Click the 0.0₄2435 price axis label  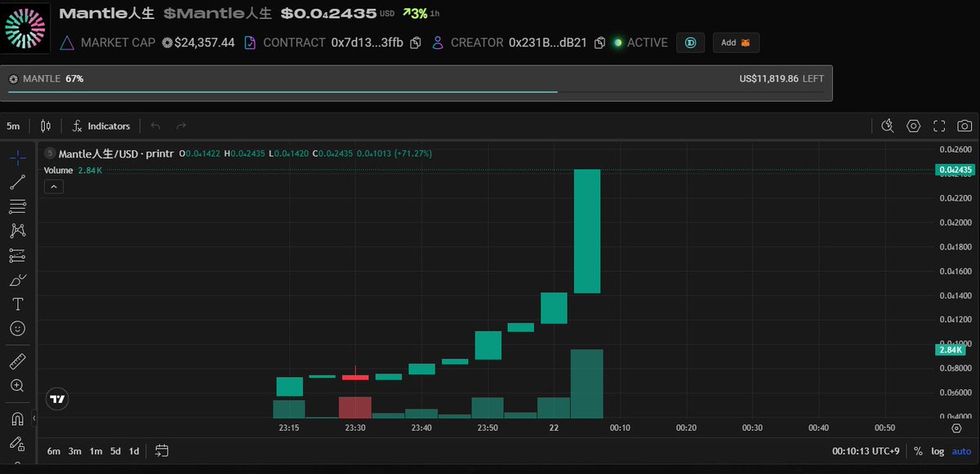956,170
